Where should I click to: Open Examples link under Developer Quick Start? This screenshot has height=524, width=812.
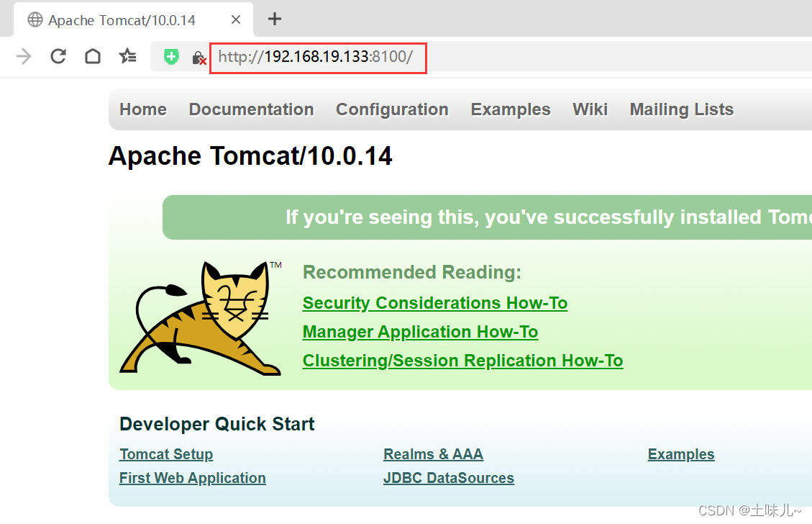(681, 454)
